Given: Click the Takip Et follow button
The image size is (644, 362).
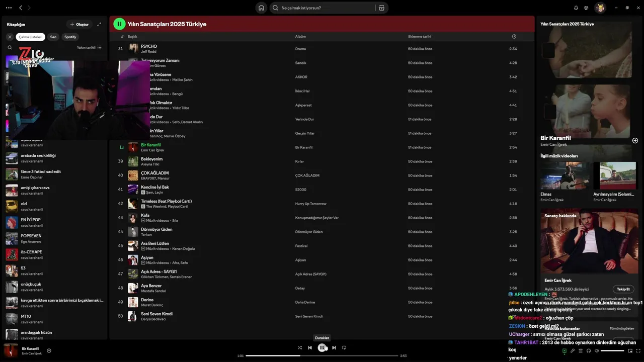Looking at the screenshot, I should 623,289.
